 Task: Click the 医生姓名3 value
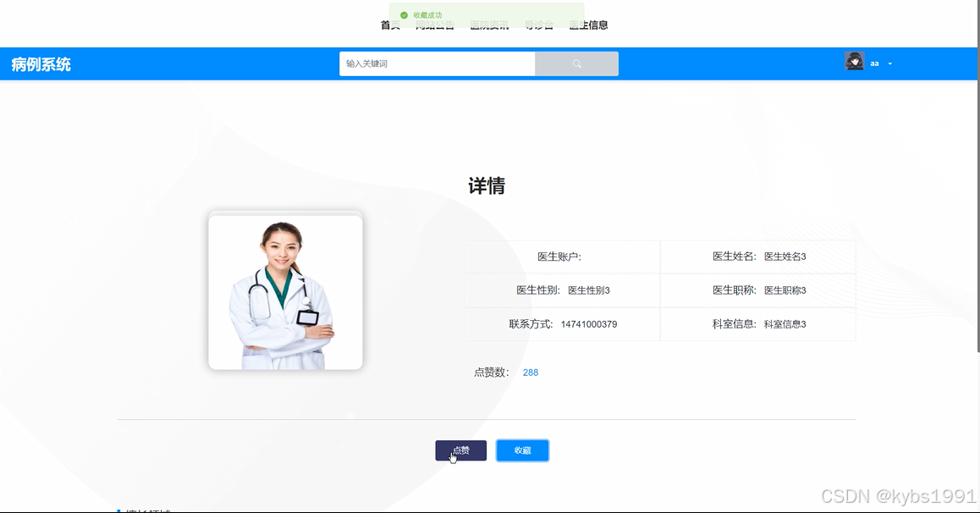pos(785,256)
